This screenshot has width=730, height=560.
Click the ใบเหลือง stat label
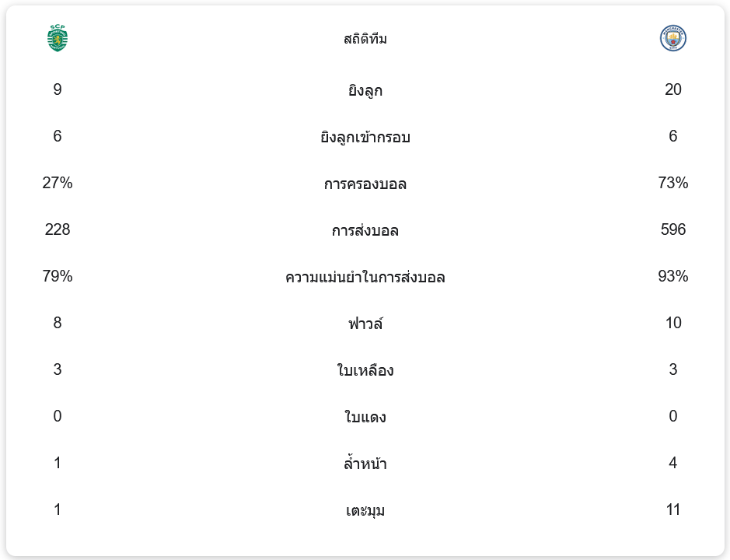point(365,370)
